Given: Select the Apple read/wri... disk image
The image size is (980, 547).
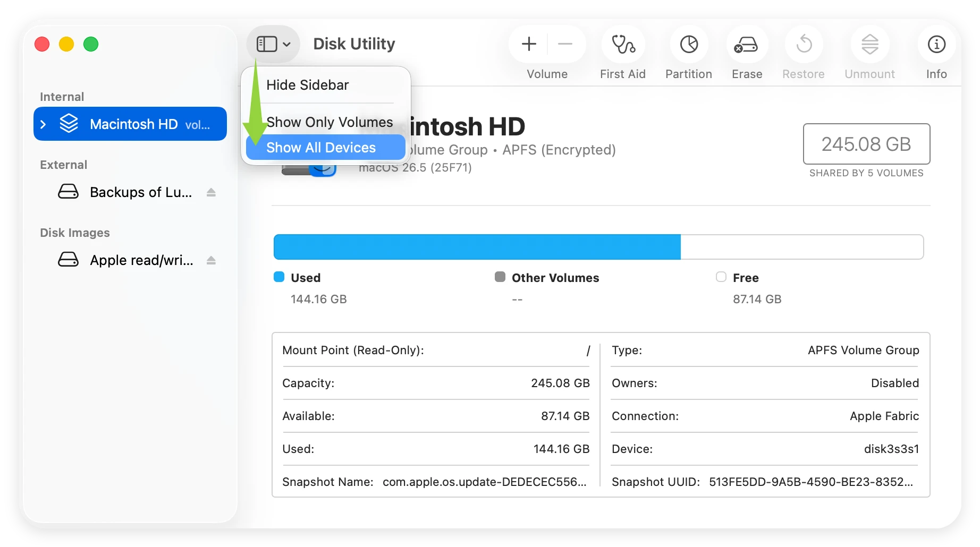Looking at the screenshot, I should point(130,260).
